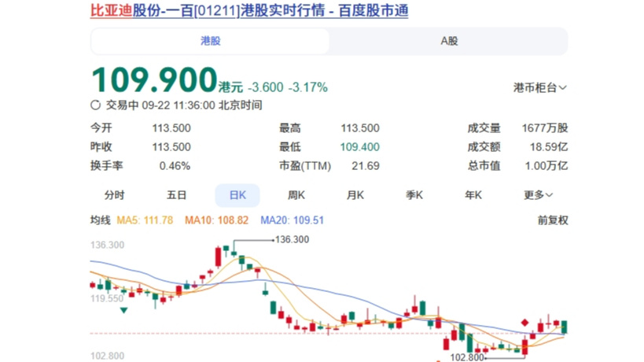Click the clock icon beside 交易中 status
The height and width of the screenshot is (362, 644).
96,105
